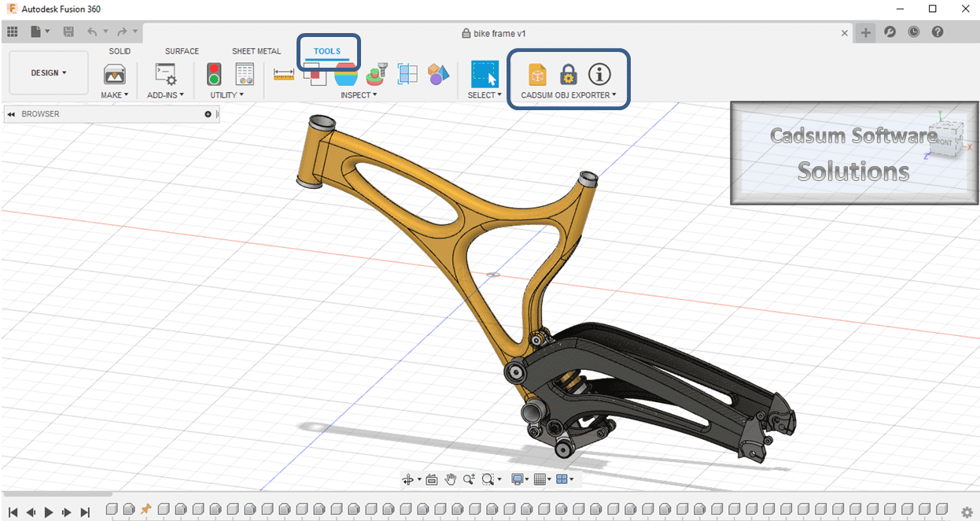Open Fusion 360 Help with question mark button
This screenshot has height=521, width=980.
tap(937, 33)
